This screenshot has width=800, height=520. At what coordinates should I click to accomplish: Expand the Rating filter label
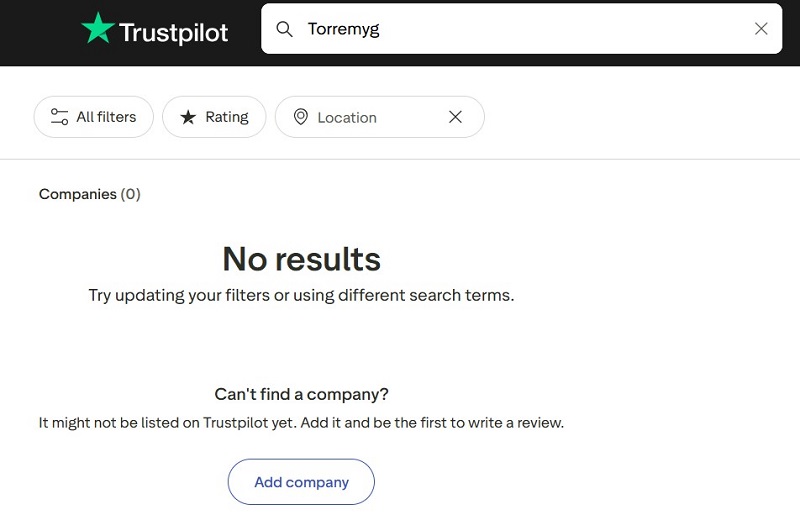(227, 117)
